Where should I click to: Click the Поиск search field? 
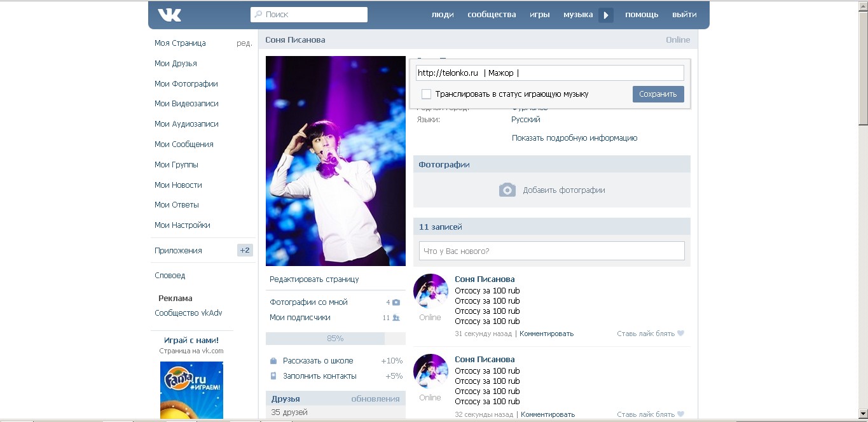coord(309,15)
